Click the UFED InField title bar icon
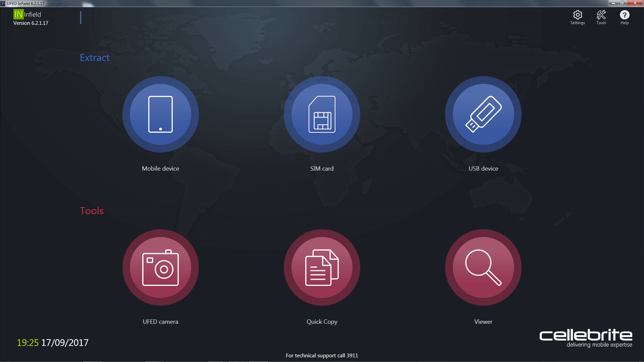 [3, 3]
